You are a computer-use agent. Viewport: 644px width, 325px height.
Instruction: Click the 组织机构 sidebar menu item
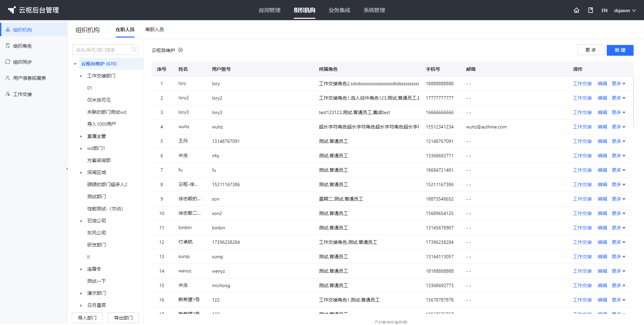click(34, 30)
